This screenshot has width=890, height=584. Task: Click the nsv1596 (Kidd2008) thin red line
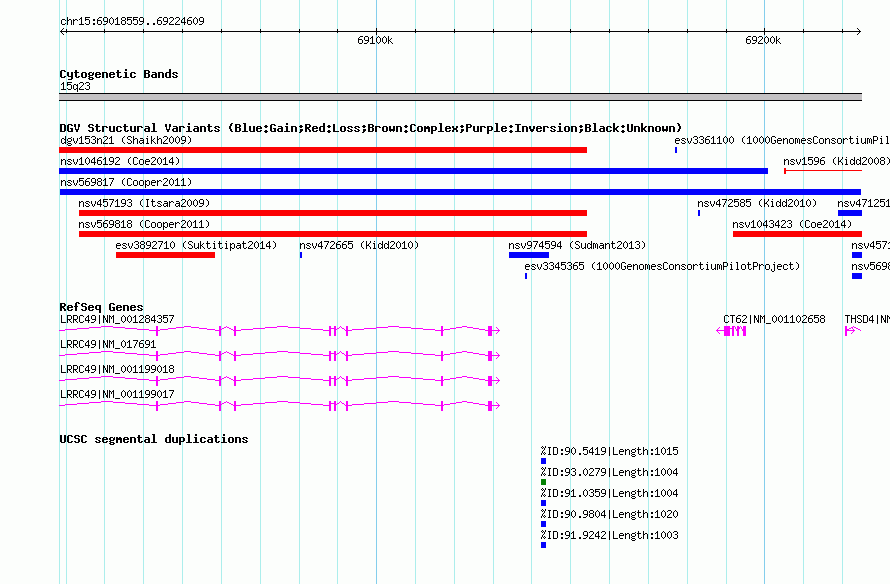(x=823, y=171)
